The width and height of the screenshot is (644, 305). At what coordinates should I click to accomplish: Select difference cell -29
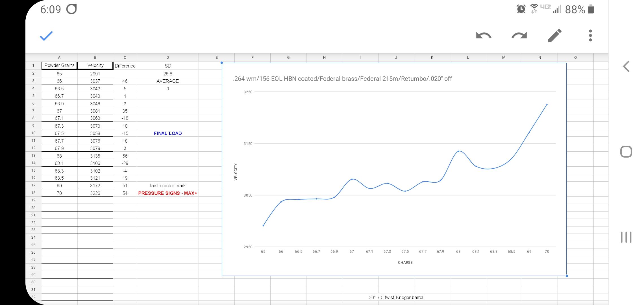click(125, 163)
